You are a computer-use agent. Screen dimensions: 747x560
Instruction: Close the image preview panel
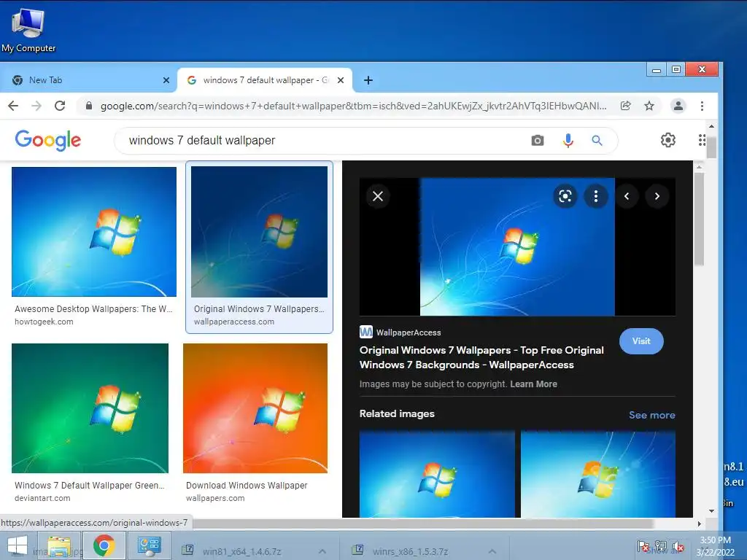[378, 196]
